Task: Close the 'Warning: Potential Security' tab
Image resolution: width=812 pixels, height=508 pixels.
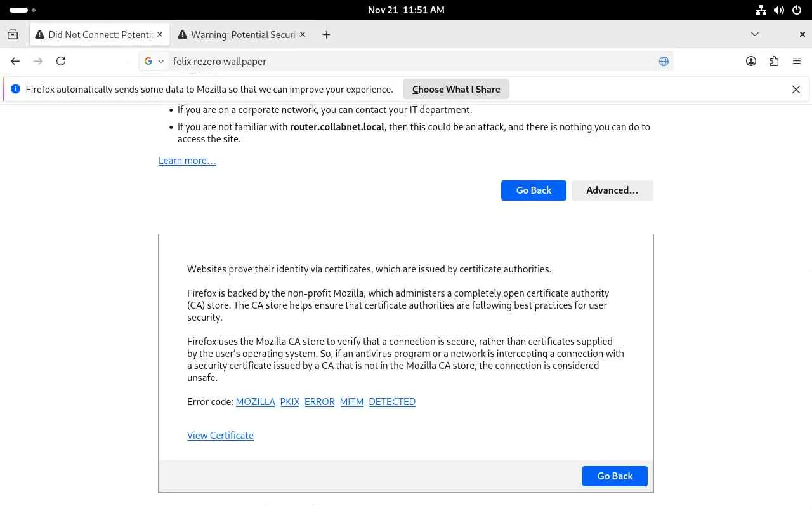Action: point(303,35)
